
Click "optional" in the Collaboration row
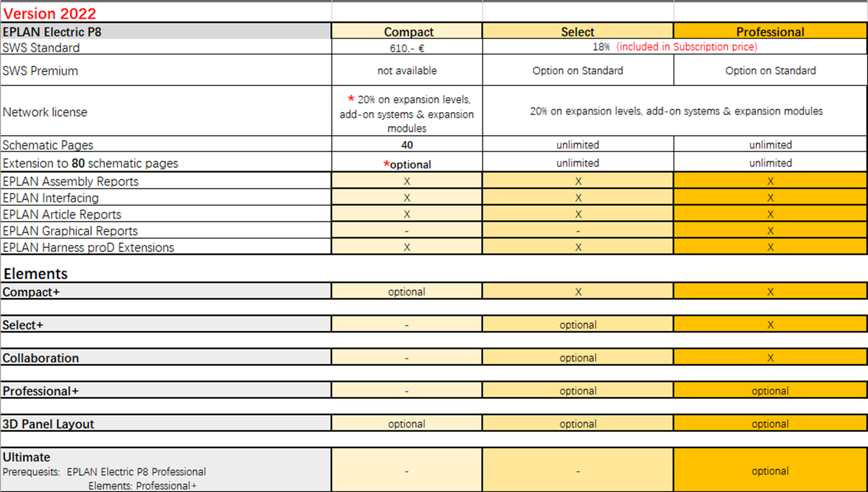[x=578, y=358]
